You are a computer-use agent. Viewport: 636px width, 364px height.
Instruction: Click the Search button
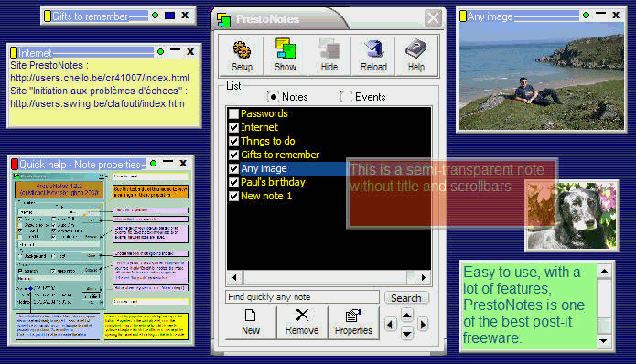406,298
